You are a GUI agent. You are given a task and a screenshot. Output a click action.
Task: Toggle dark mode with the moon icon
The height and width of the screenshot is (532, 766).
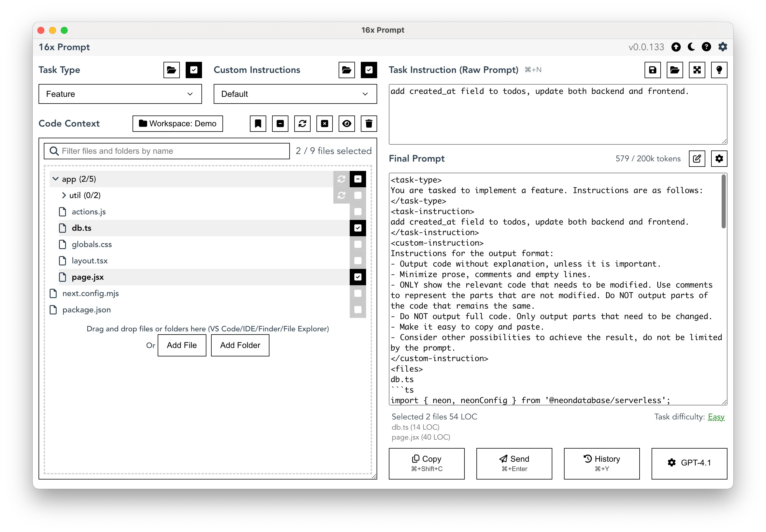(691, 47)
